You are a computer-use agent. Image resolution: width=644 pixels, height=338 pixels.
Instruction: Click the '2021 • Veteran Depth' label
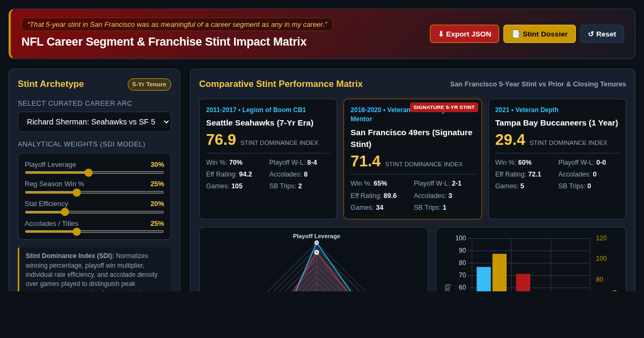pyautogui.click(x=527, y=110)
